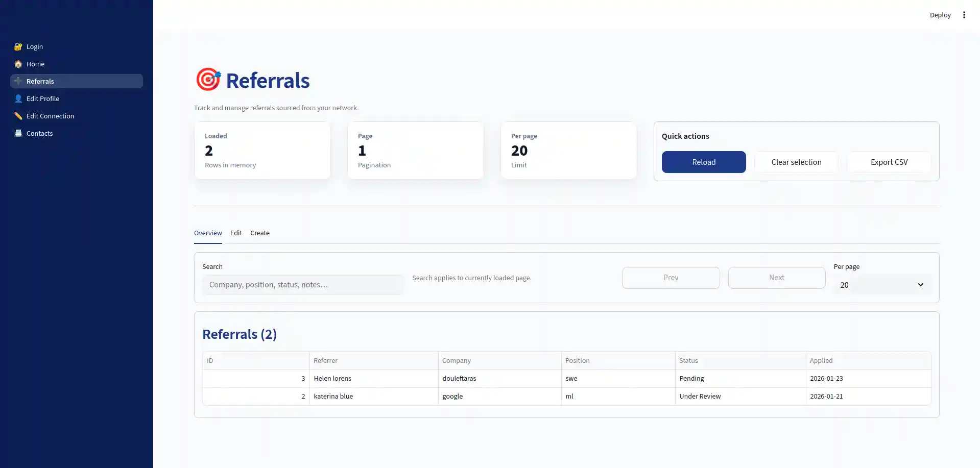Click the Next pagination button

(776, 278)
